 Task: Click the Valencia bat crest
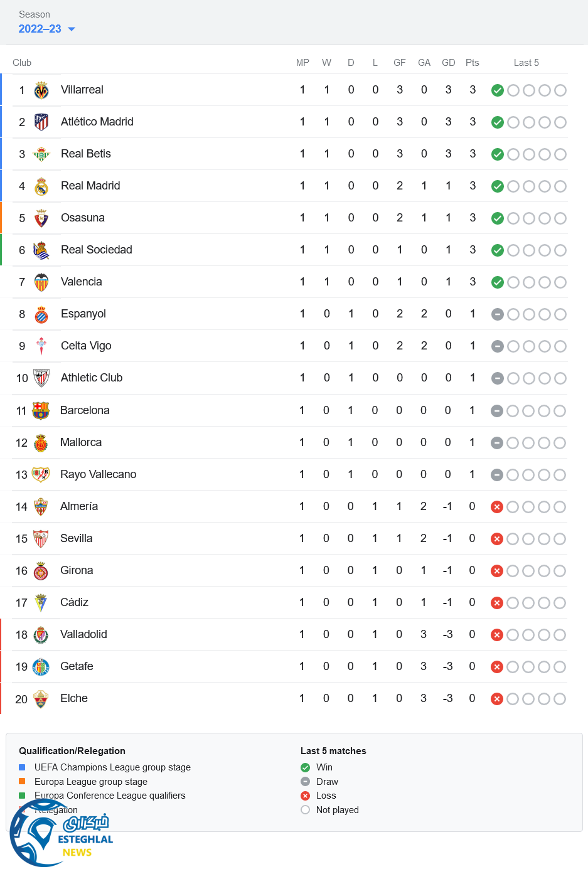41,282
